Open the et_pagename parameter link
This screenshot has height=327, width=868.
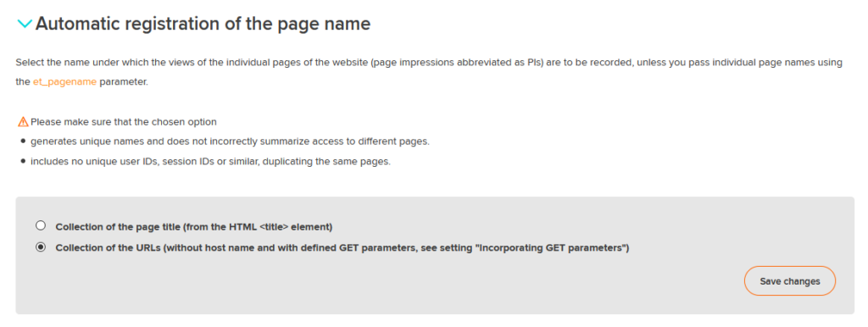pos(64,82)
